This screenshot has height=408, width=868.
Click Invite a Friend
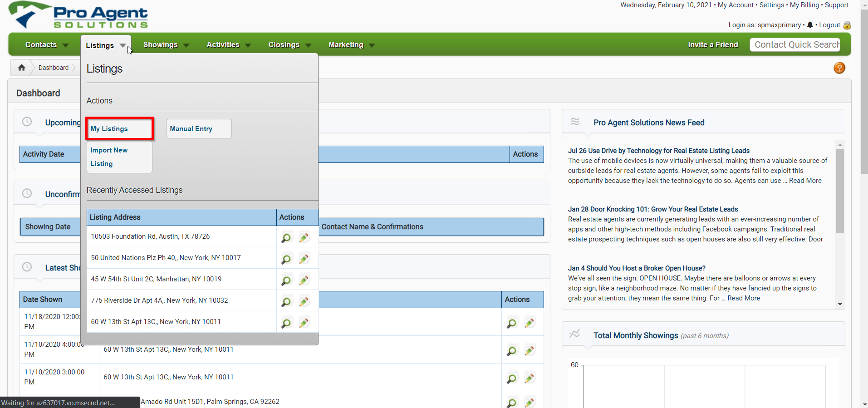[x=713, y=44]
